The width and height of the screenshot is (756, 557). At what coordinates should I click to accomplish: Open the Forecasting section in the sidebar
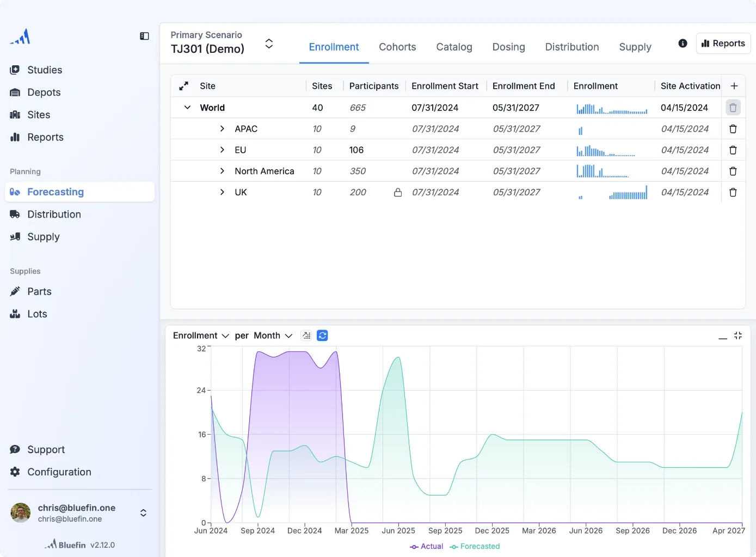pyautogui.click(x=56, y=191)
